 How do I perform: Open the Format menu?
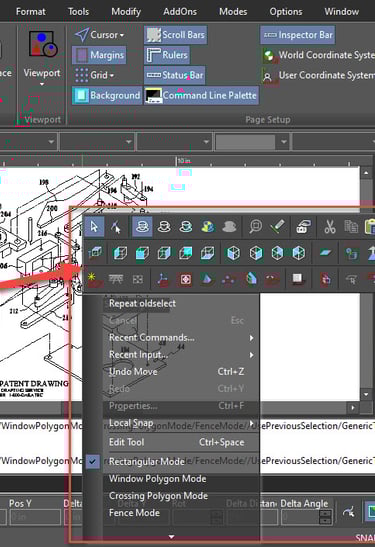click(x=31, y=12)
